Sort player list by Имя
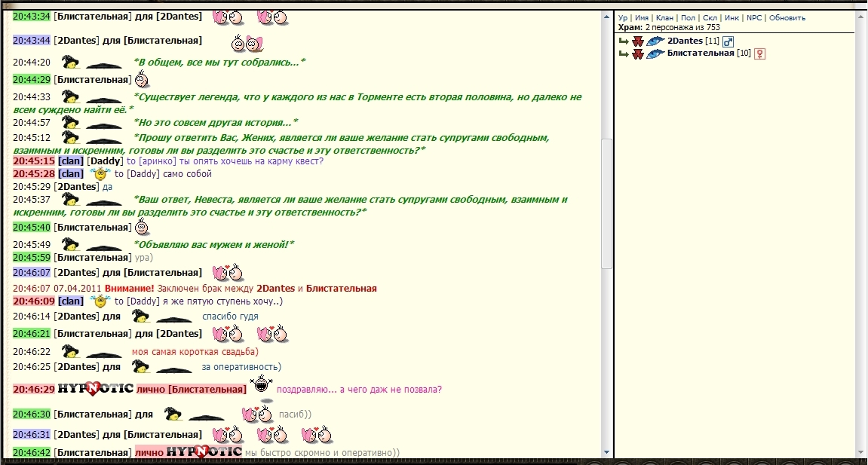 click(642, 17)
